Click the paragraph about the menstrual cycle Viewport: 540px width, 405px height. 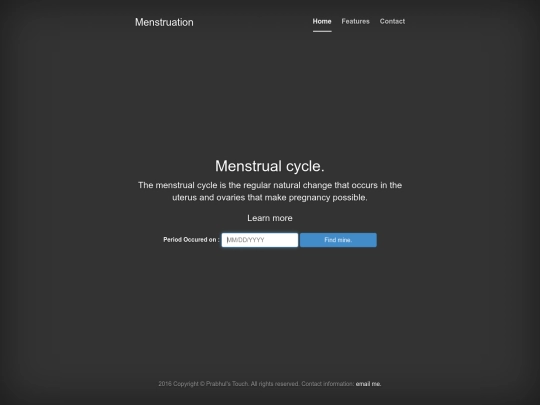click(x=270, y=191)
